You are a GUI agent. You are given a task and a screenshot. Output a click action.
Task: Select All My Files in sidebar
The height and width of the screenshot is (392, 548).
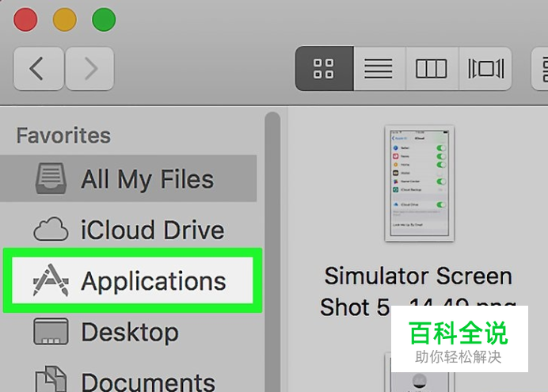pyautogui.click(x=128, y=178)
